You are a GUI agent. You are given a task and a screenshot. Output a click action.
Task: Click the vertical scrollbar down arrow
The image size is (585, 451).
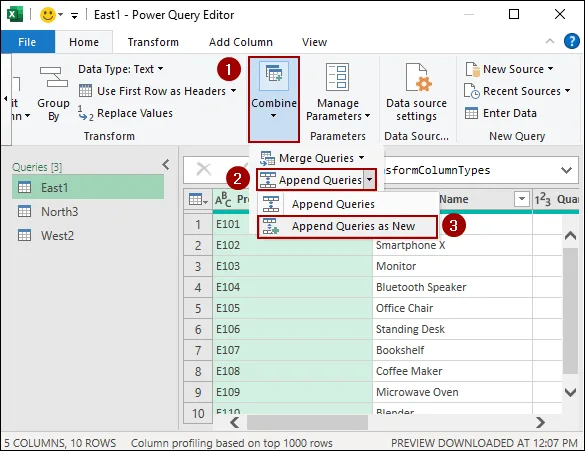coord(570,392)
